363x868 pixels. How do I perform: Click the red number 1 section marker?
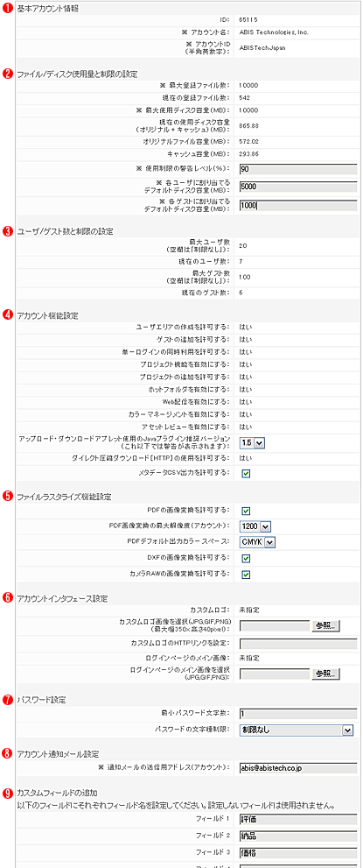click(x=8, y=8)
